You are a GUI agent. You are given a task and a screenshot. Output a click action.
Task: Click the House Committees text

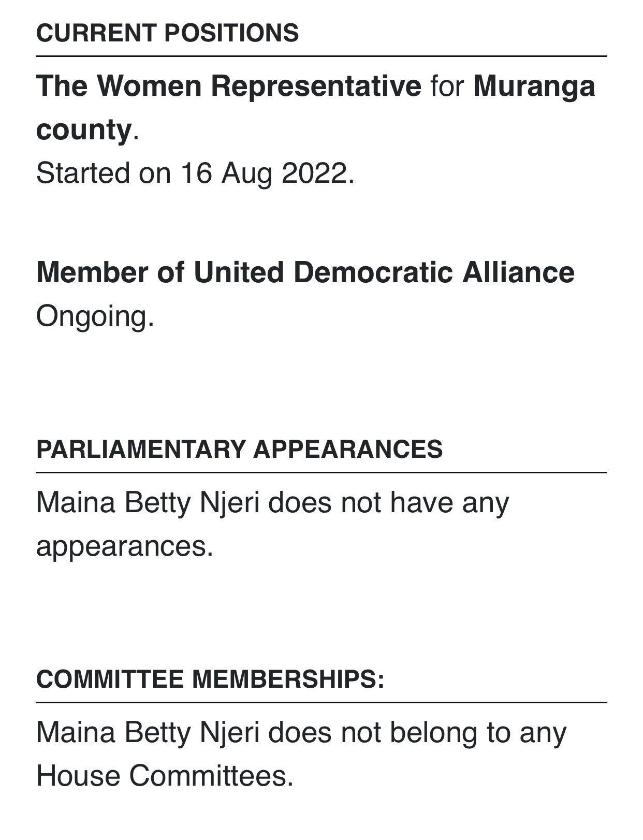coord(165,776)
